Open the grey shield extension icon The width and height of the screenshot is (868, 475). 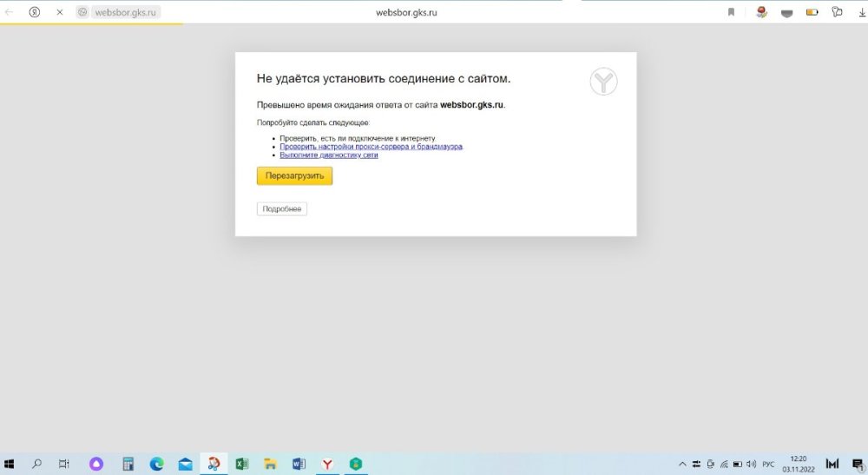(x=786, y=13)
